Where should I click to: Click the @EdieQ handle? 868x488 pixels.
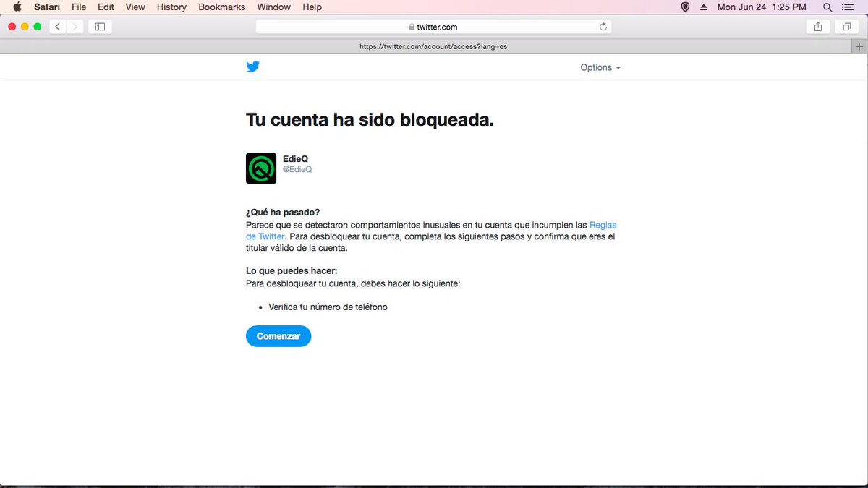pyautogui.click(x=297, y=169)
